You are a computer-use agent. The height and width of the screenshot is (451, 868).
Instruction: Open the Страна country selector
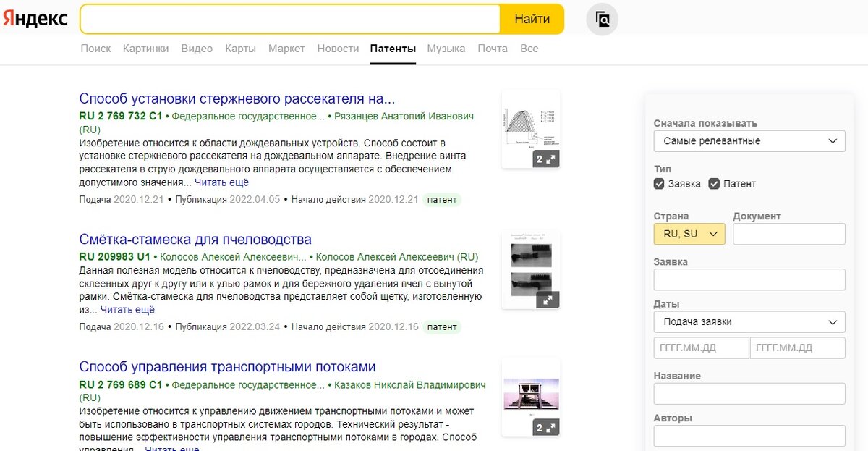[x=689, y=235]
